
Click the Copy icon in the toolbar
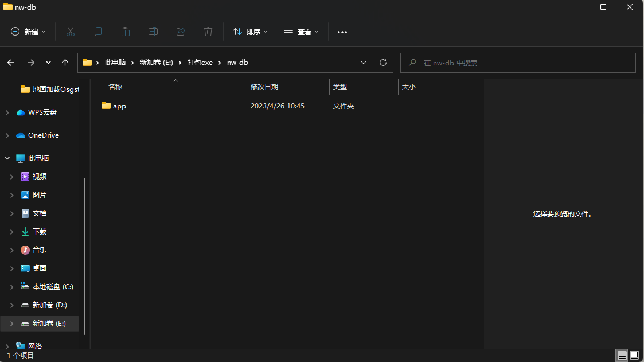click(97, 32)
